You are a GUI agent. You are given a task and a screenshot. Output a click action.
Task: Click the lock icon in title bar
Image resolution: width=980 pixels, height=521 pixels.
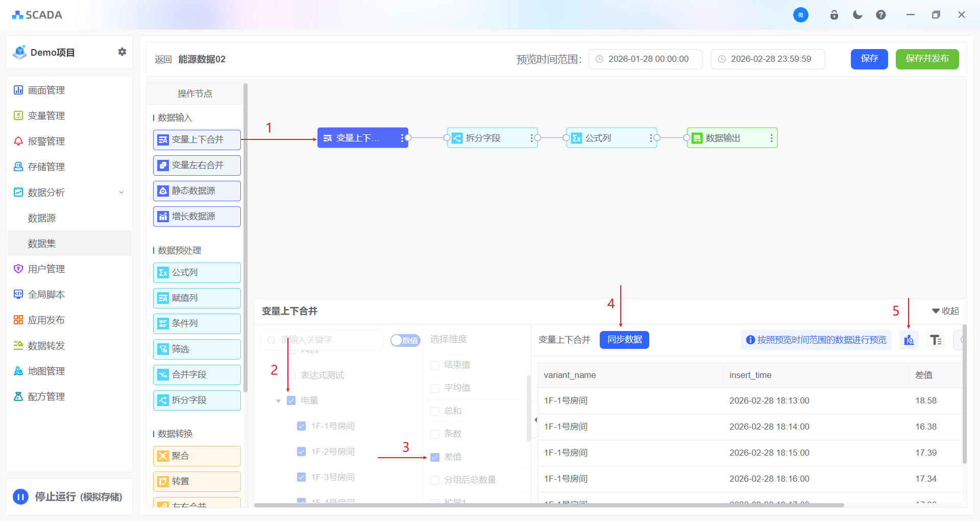834,15
